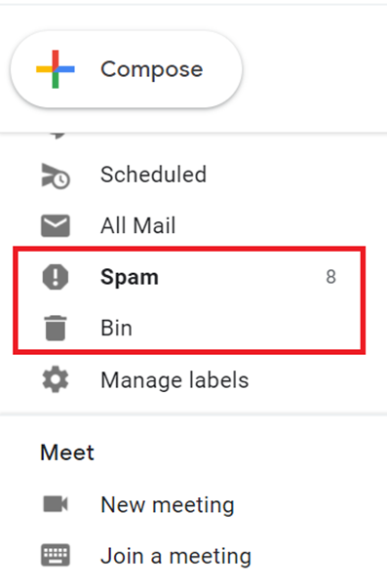Click the colorful plus icon in Compose
387x588 pixels.
(x=56, y=69)
